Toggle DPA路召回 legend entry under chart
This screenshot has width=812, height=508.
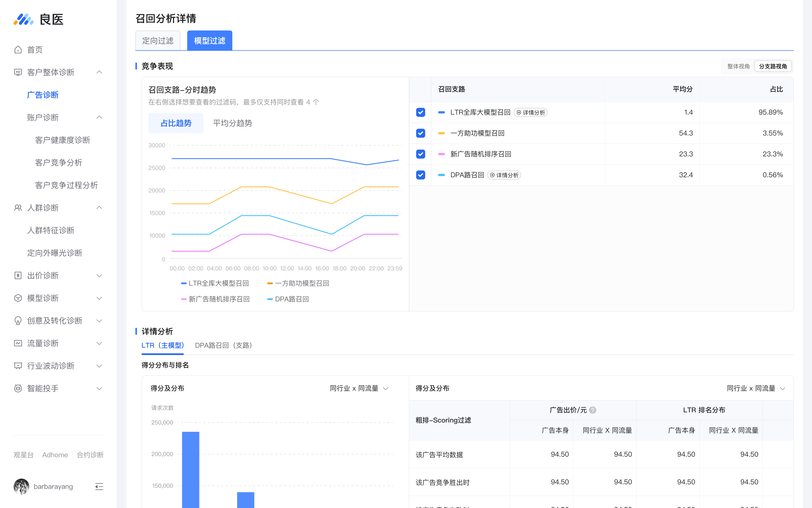click(288, 299)
